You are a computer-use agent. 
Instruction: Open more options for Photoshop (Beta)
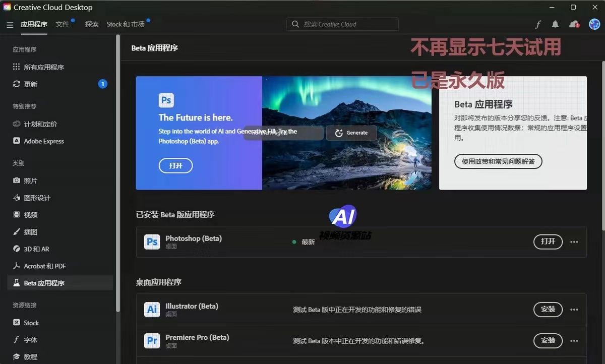(574, 242)
